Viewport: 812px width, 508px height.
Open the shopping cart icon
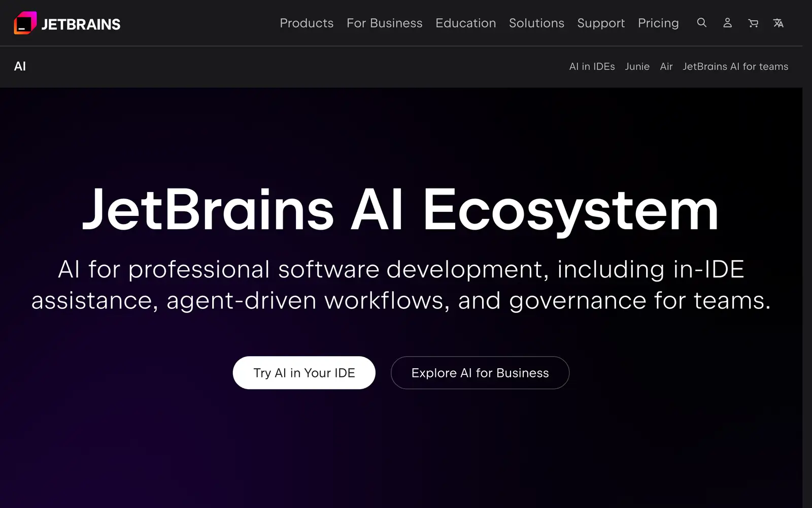(x=753, y=23)
